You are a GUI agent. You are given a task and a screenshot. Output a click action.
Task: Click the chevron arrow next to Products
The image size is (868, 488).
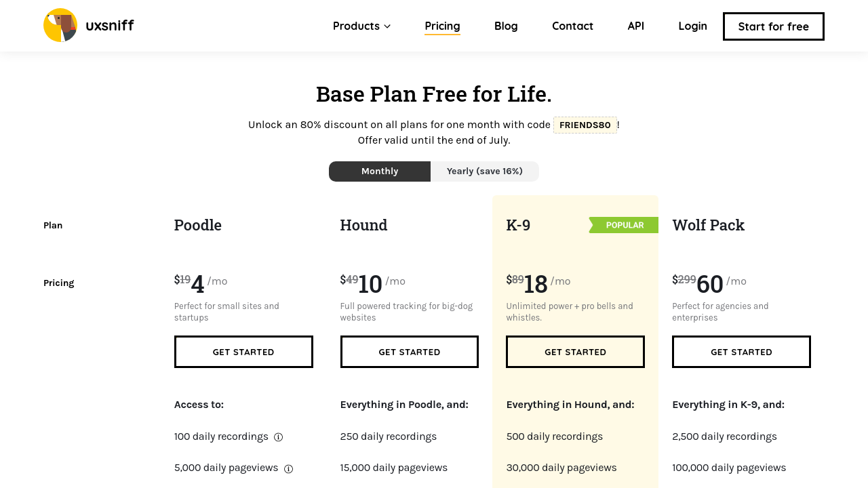coord(387,26)
